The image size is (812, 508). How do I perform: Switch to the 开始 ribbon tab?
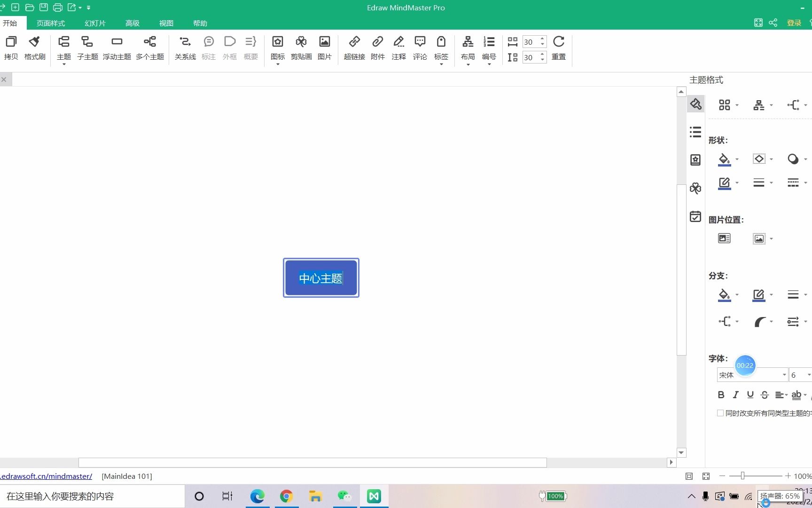[x=10, y=23]
